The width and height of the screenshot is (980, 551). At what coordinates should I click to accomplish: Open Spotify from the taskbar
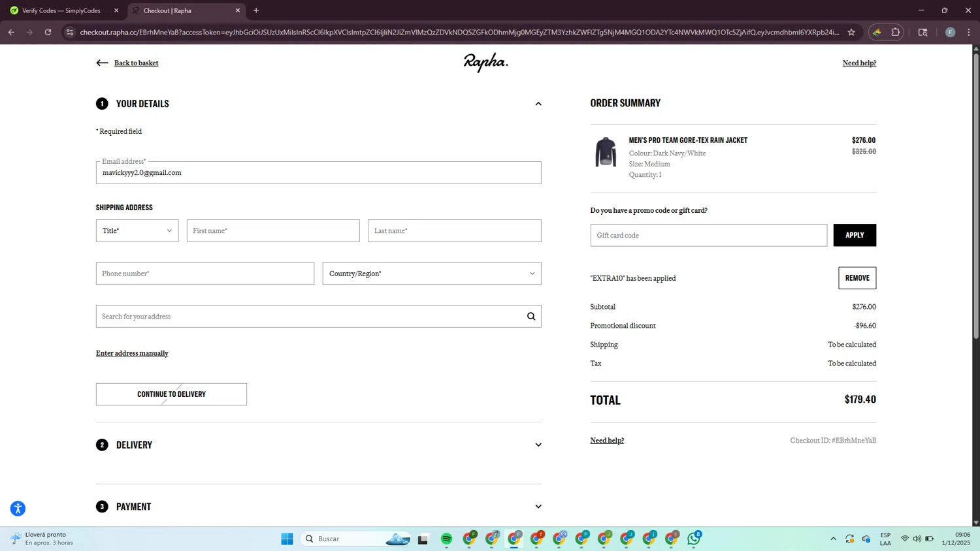(x=446, y=539)
